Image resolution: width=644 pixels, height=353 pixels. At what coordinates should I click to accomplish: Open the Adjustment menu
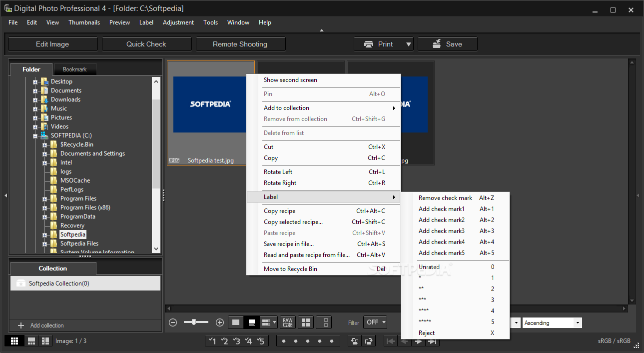(178, 22)
